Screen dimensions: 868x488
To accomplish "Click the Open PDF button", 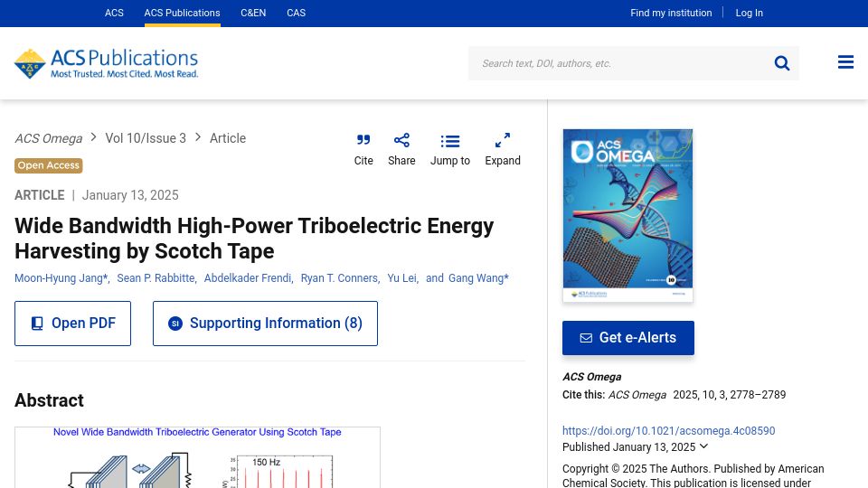I will click(x=72, y=324).
